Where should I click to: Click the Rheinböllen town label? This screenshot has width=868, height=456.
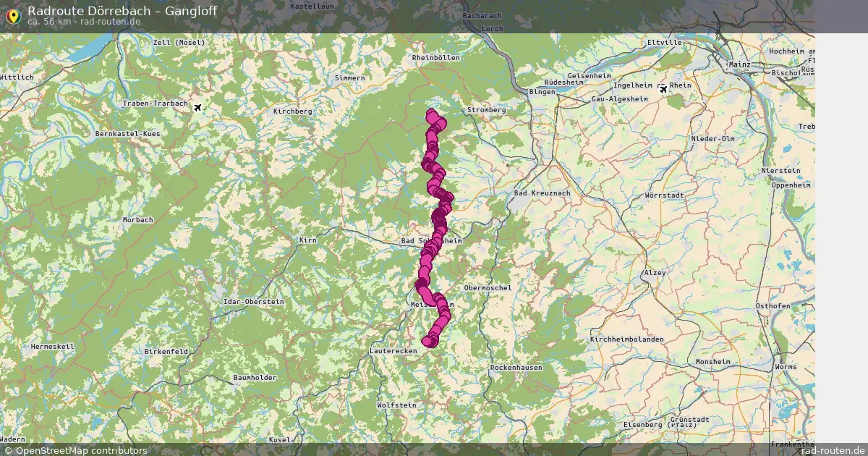pyautogui.click(x=435, y=57)
